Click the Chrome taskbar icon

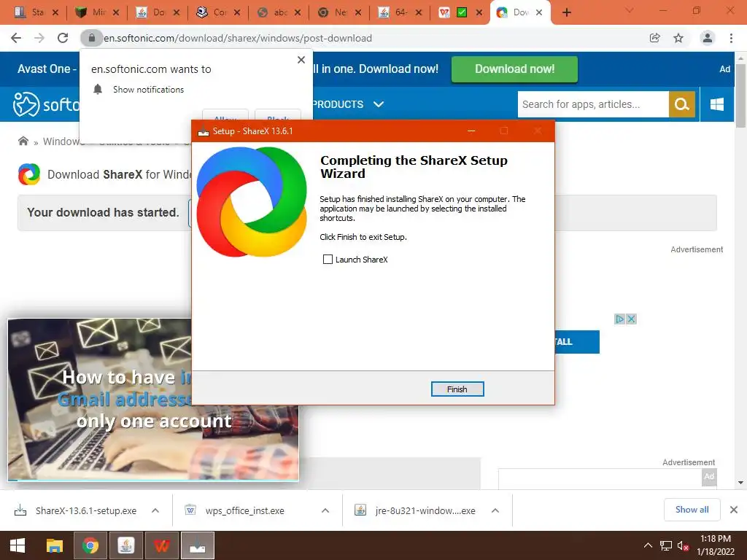(x=90, y=545)
